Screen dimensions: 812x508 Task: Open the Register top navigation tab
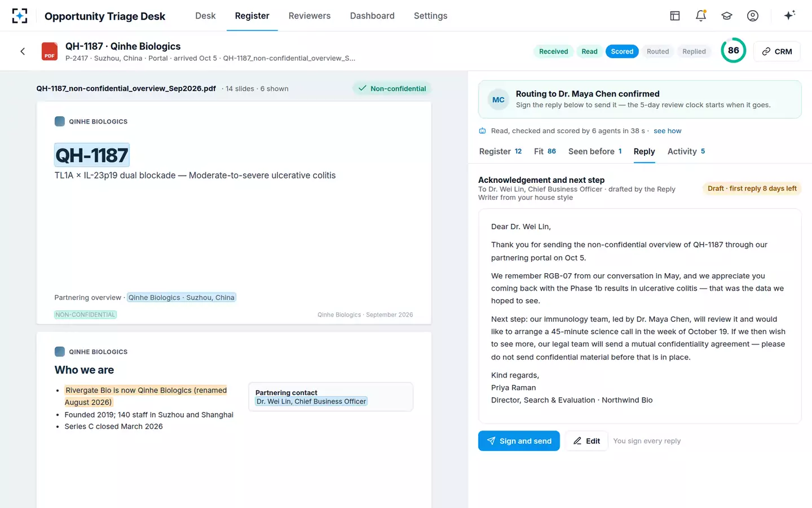click(x=252, y=16)
